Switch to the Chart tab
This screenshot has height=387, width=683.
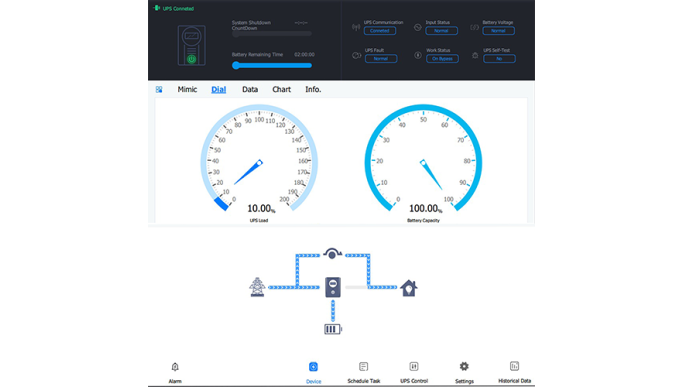coord(281,89)
